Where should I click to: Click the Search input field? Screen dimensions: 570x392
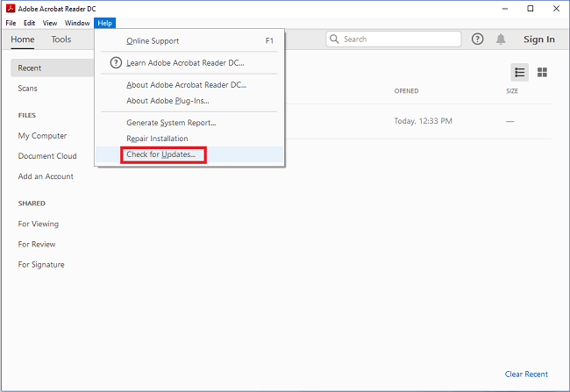(394, 39)
